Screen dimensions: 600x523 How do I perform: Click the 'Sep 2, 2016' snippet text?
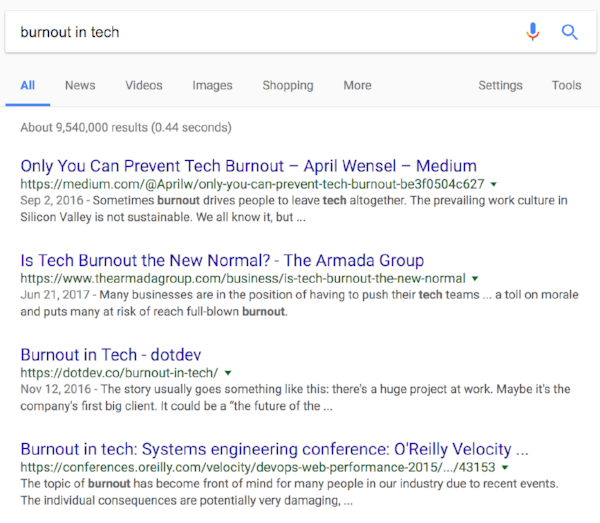pos(294,209)
